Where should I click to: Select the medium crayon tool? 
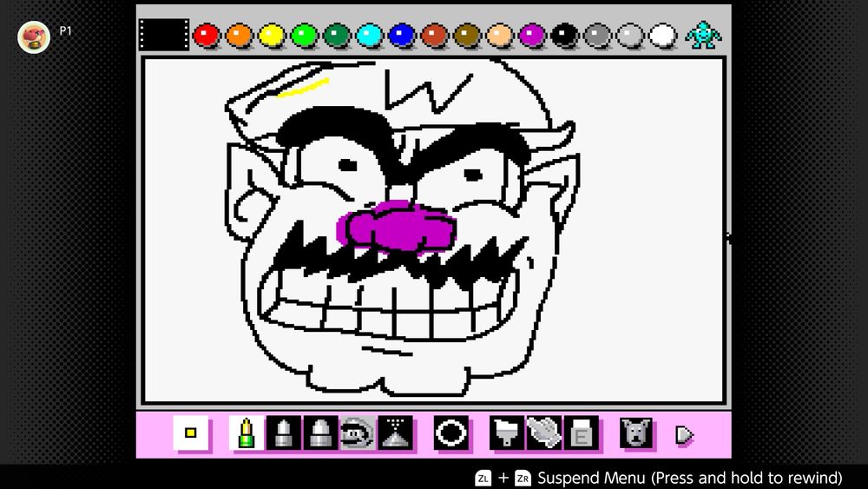pos(284,433)
